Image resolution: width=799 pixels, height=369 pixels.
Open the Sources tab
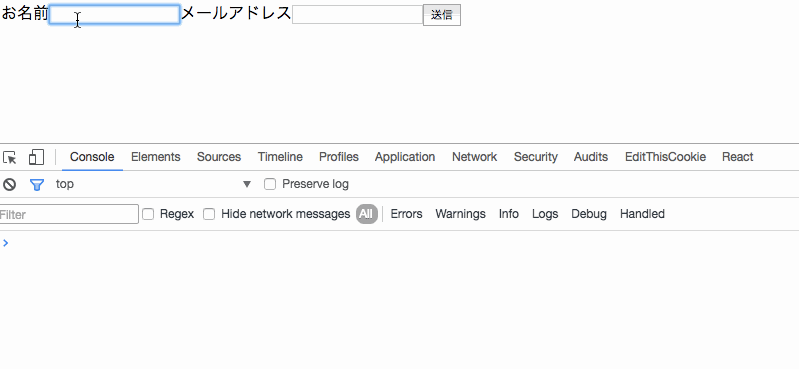219,157
